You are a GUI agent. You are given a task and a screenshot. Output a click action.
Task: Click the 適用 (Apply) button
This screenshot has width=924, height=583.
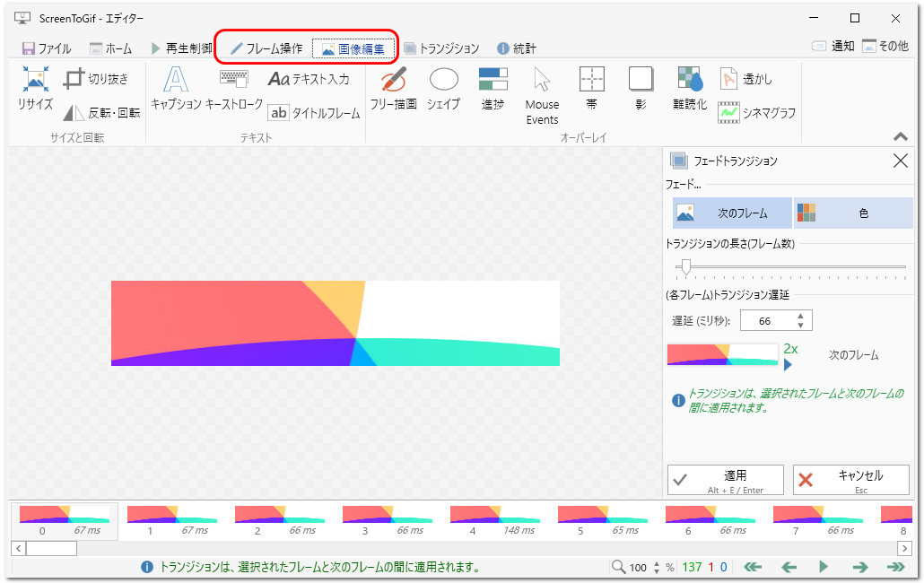pyautogui.click(x=725, y=480)
